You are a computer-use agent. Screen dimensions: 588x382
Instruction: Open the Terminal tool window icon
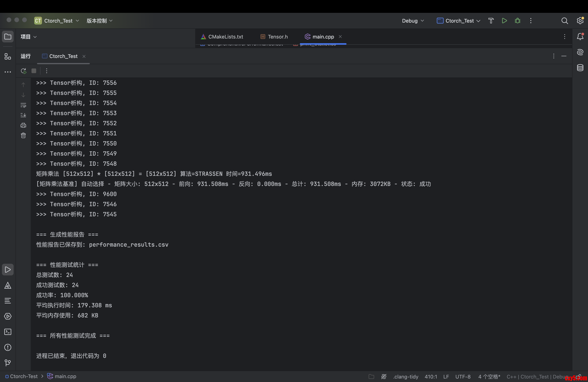(x=8, y=332)
